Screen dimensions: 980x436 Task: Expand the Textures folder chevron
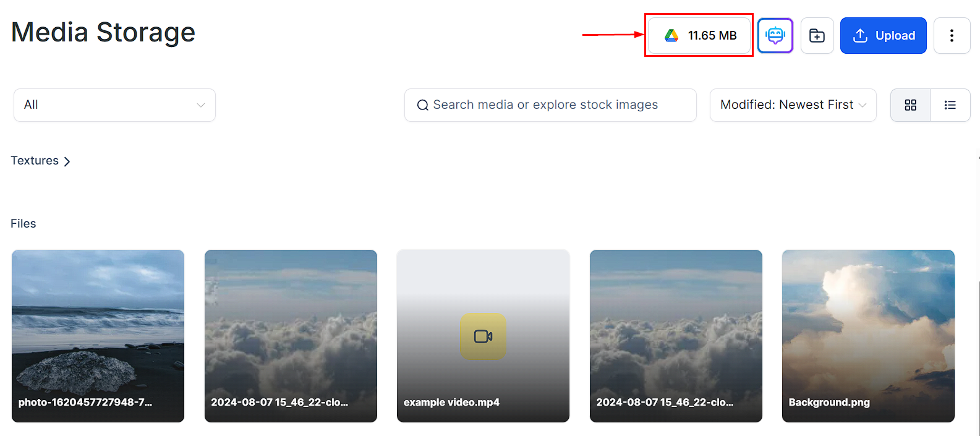(67, 161)
